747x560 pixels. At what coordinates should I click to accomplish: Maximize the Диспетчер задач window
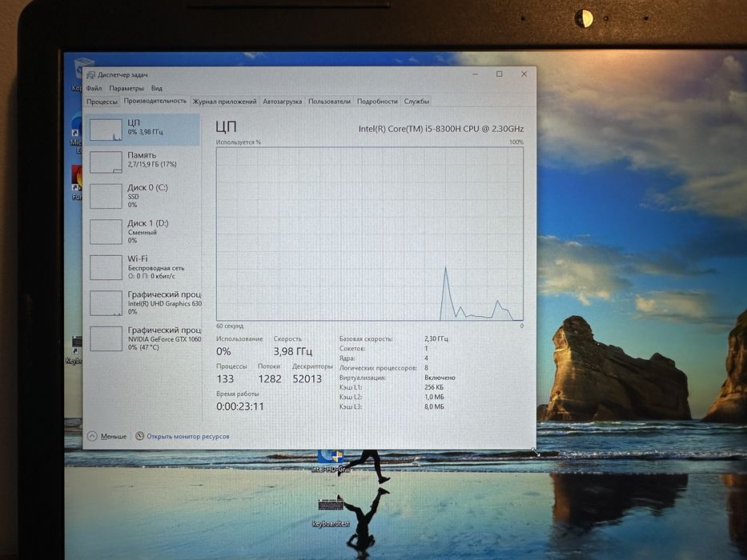click(500, 74)
